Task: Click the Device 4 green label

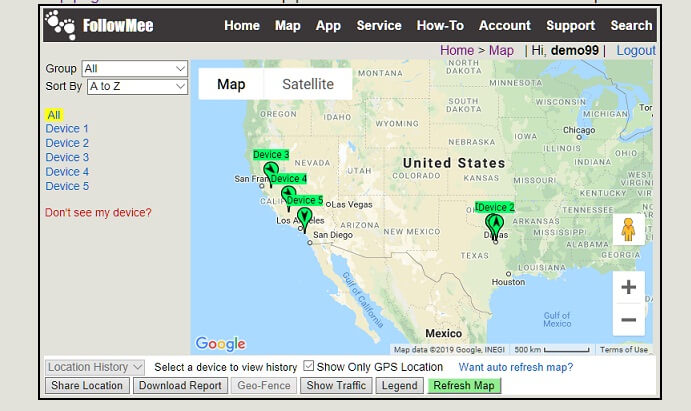Action: [x=288, y=178]
